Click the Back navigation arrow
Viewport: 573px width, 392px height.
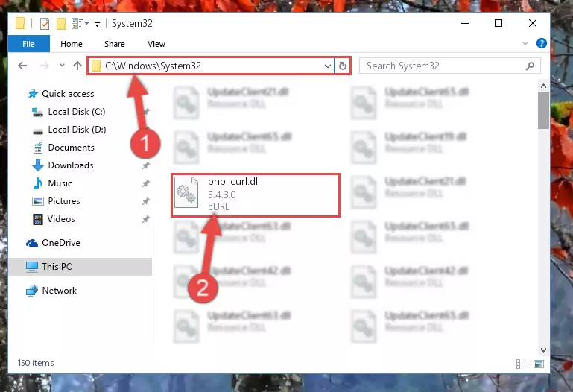pos(22,66)
